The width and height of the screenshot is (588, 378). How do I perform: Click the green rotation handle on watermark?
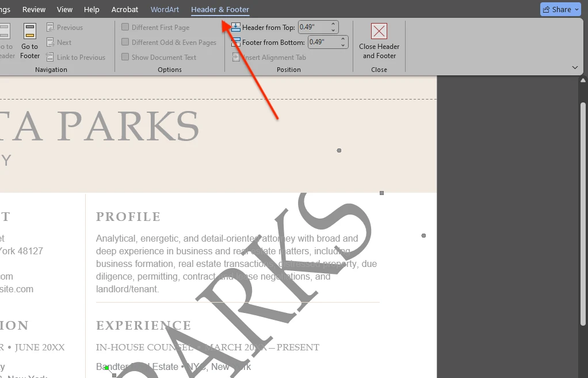106,368
